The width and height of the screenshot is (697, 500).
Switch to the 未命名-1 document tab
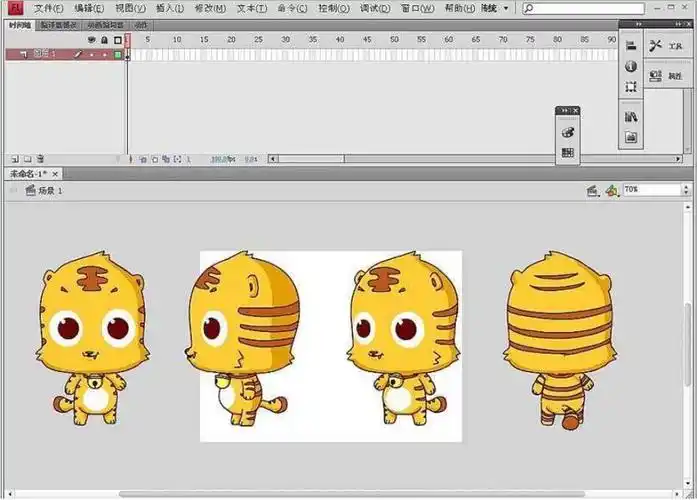(x=29, y=174)
